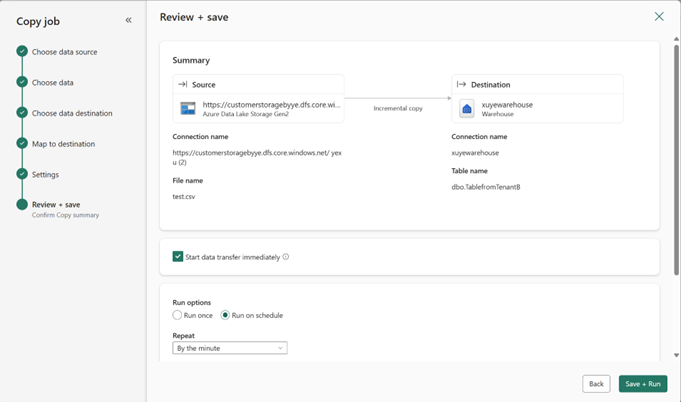Open the Repeat dropdown
Viewport: 681px width, 402px height.
(230, 348)
